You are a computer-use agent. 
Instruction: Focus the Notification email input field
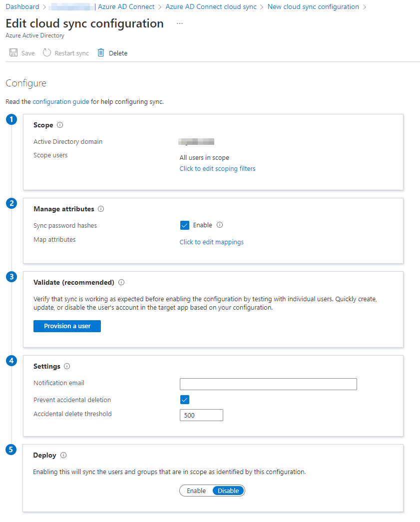[x=268, y=384]
